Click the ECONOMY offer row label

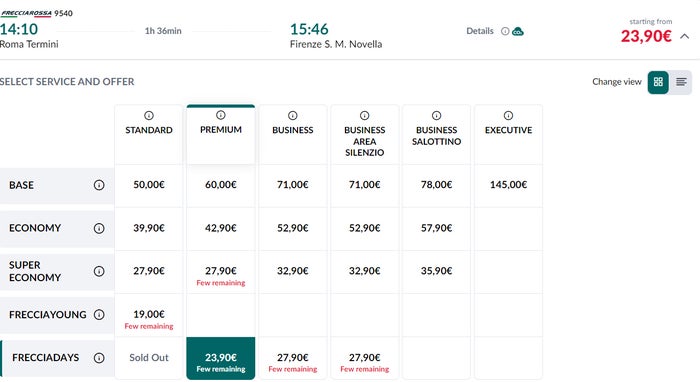coord(35,228)
